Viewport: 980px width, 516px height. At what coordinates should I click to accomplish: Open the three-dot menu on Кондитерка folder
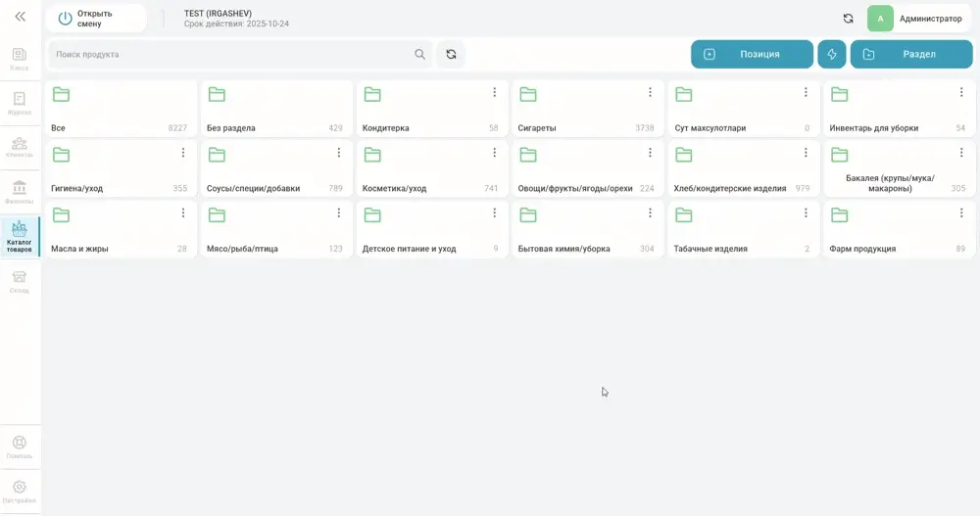(x=494, y=92)
